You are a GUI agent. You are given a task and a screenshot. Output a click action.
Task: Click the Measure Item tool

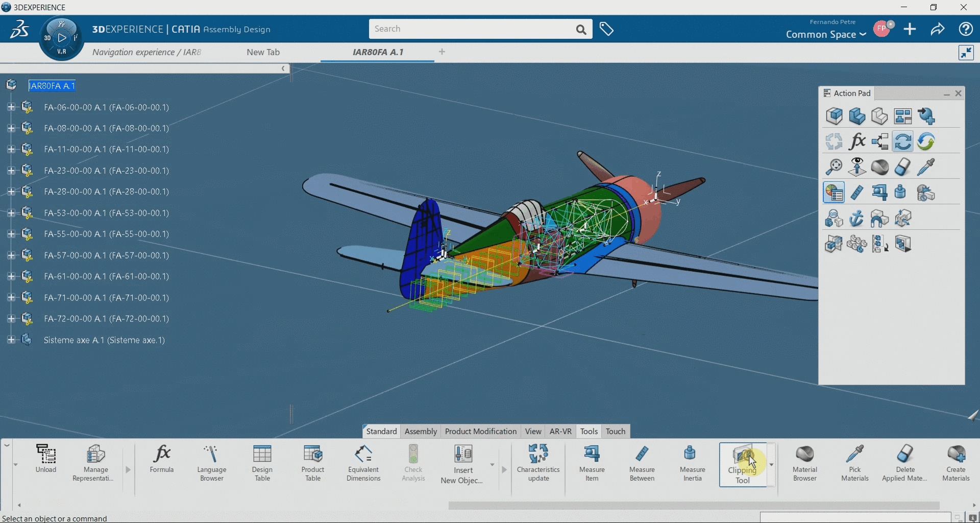coord(592,463)
